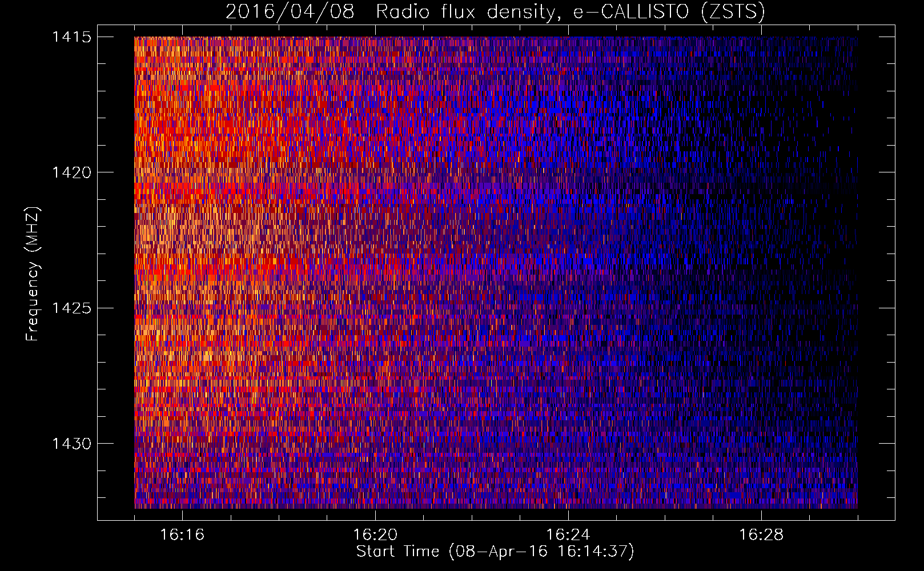This screenshot has width=924, height=571.
Task: Click the 16:20 time tick label
Action: [375, 534]
